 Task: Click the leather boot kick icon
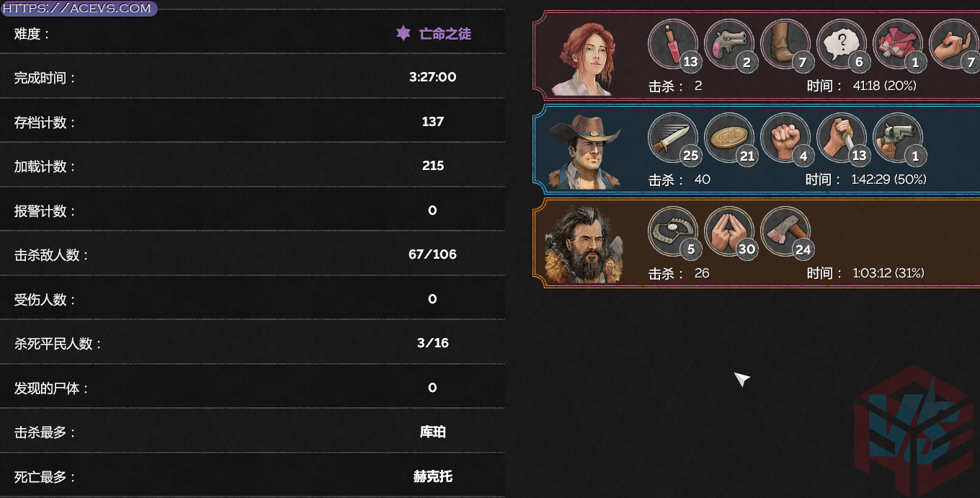785,45
